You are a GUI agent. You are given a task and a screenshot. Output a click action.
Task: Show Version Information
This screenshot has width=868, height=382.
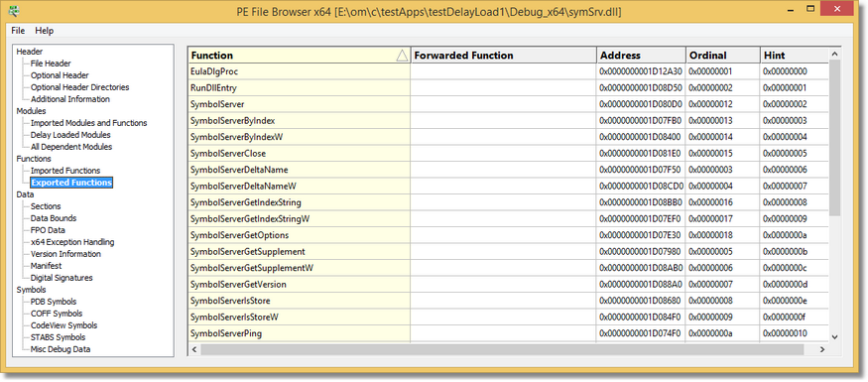tap(65, 254)
